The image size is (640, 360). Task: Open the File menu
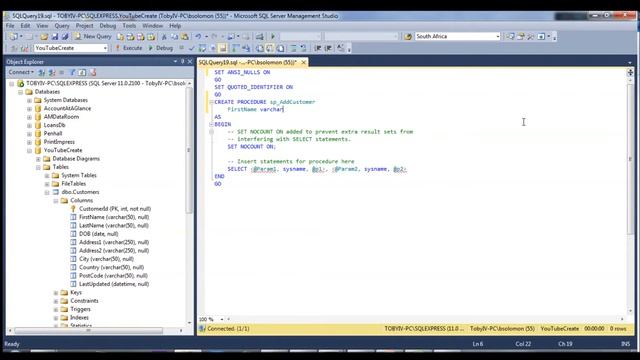point(10,26)
